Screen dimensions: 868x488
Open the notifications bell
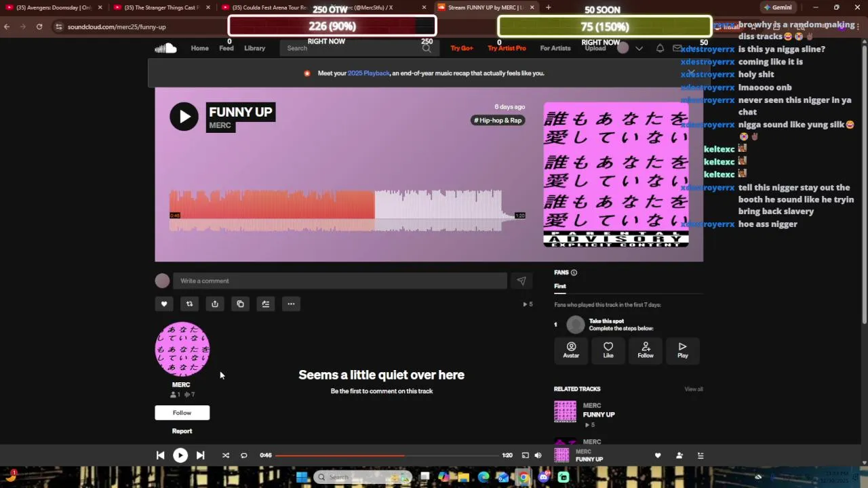coord(660,48)
